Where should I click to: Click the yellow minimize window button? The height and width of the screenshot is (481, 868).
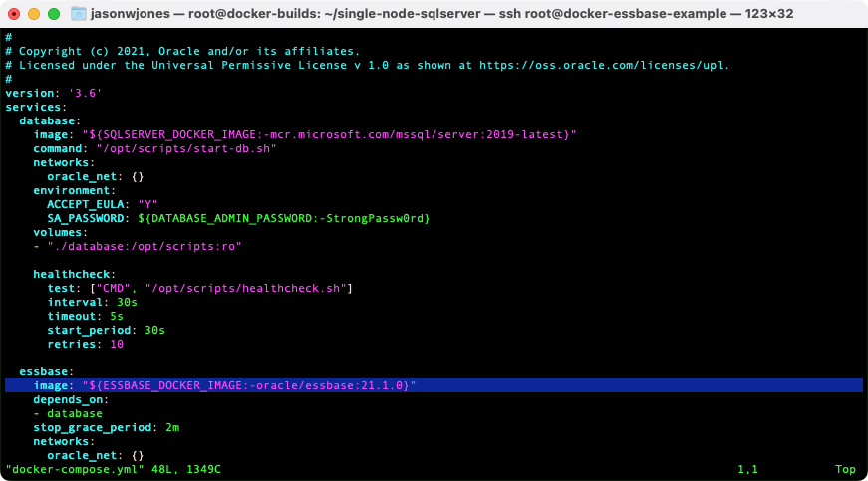[34, 14]
